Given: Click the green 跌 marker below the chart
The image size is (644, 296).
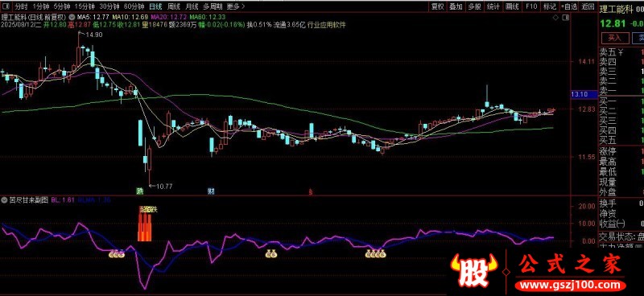Looking at the screenshot, I should pyautogui.click(x=141, y=191).
